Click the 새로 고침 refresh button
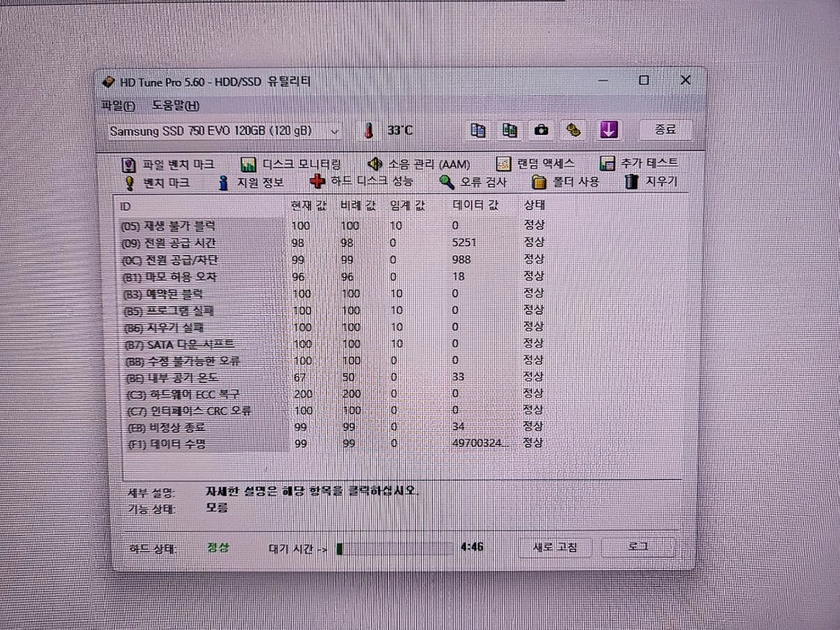Screen dimensions: 840x630 [x=555, y=547]
